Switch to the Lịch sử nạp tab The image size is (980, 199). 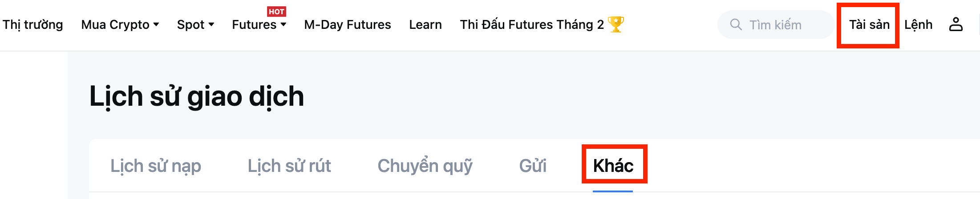156,166
